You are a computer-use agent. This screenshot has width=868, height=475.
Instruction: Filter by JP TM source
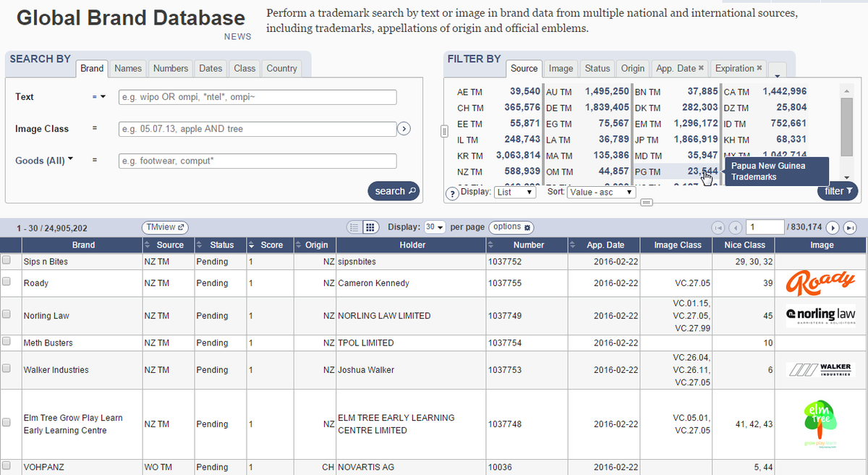676,140
